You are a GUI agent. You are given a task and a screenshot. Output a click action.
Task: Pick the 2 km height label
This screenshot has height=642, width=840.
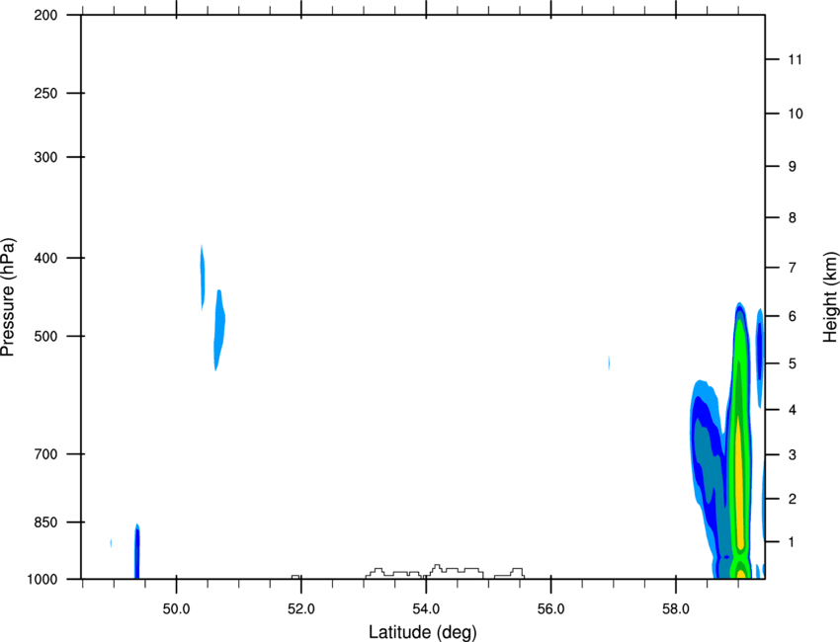(792, 499)
